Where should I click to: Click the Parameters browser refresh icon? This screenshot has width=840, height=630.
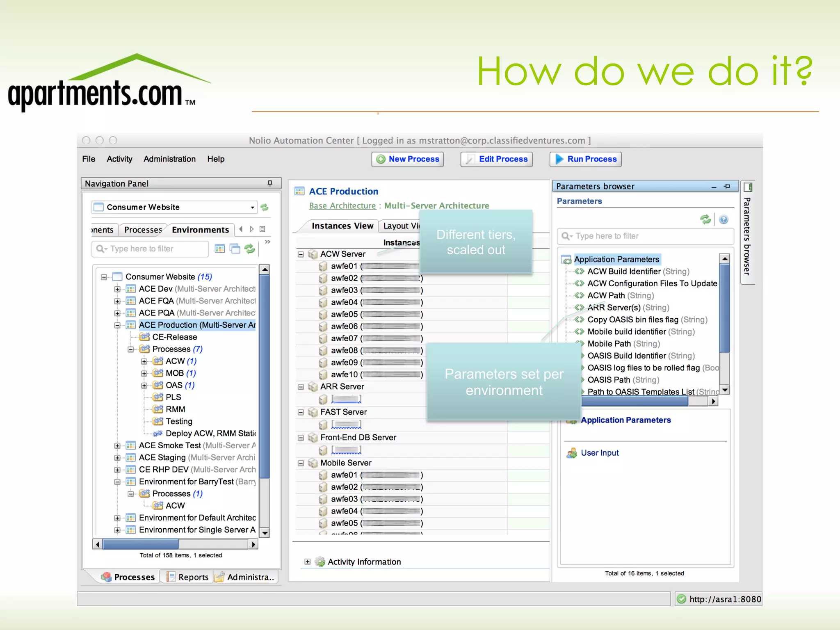705,219
